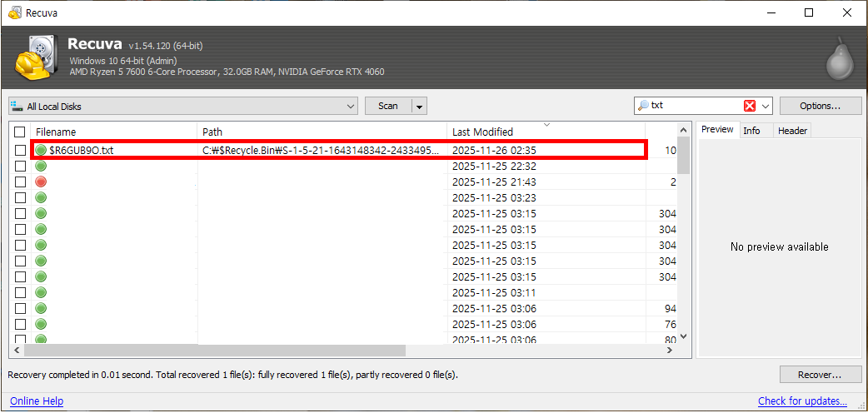Switch to the Info tab

[751, 130]
